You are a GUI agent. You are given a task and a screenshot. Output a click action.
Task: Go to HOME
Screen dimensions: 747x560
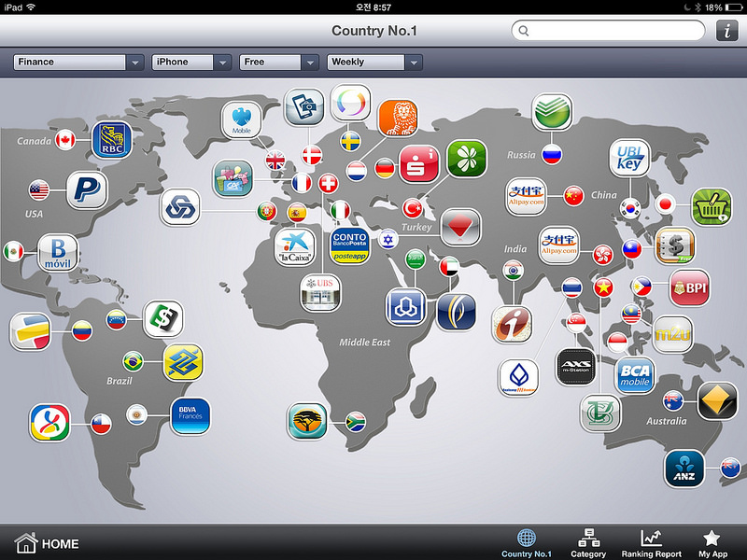click(x=46, y=543)
